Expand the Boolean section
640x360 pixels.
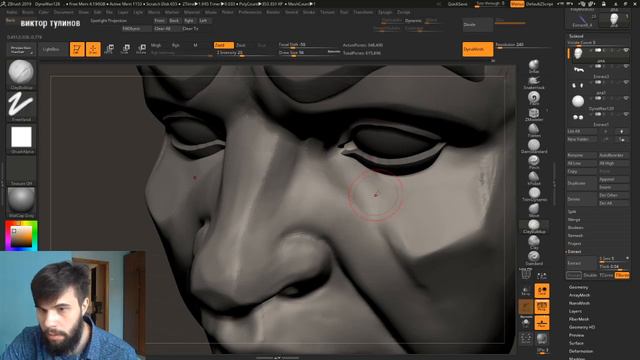[x=576, y=228]
